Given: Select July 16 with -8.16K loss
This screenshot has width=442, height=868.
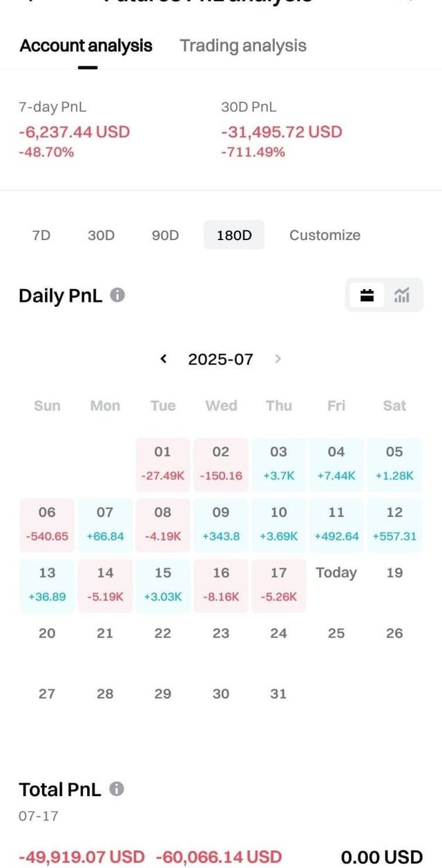Looking at the screenshot, I should [x=221, y=584].
